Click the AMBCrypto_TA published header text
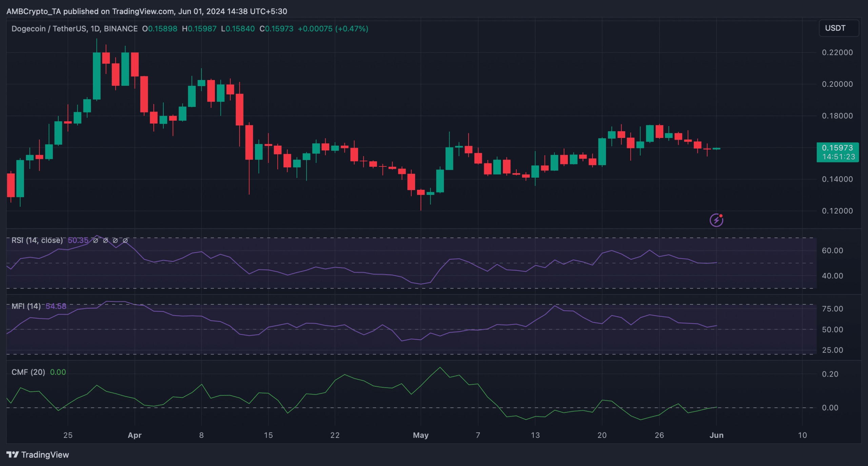 pos(147,12)
